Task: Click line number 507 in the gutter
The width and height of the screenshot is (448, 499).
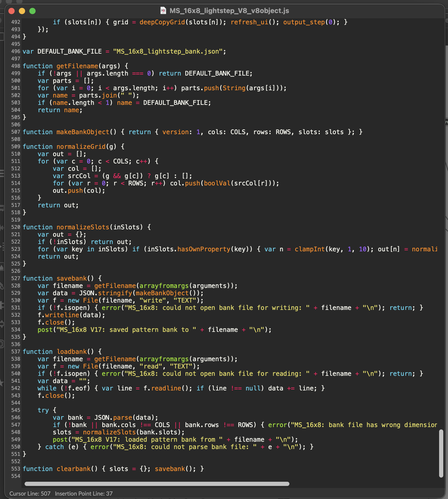Action: click(x=16, y=132)
